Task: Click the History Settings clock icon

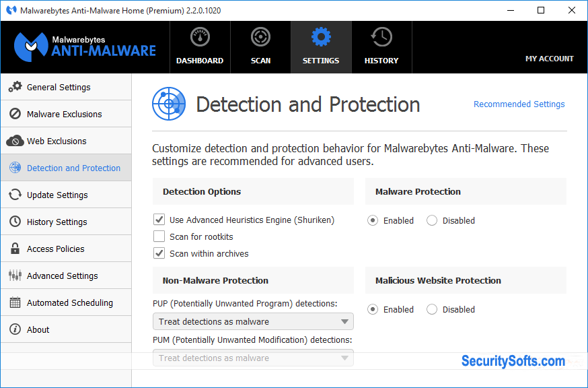Action: tap(15, 222)
